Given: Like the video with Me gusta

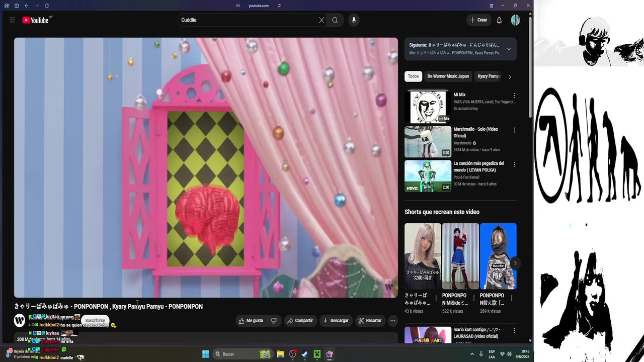Looking at the screenshot, I should tap(251, 321).
